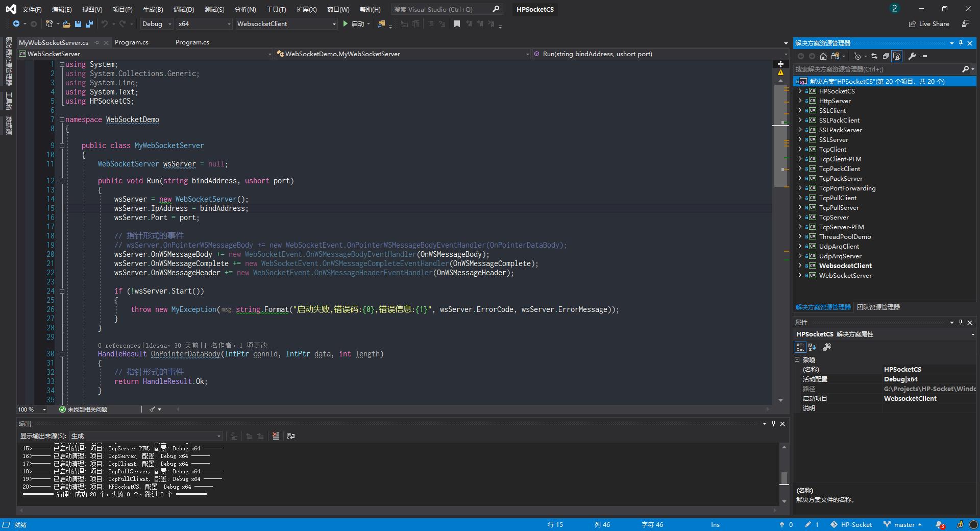The image size is (980, 531).
Task: Switch to the 团队资源管理器 tab
Action: pyautogui.click(x=878, y=307)
